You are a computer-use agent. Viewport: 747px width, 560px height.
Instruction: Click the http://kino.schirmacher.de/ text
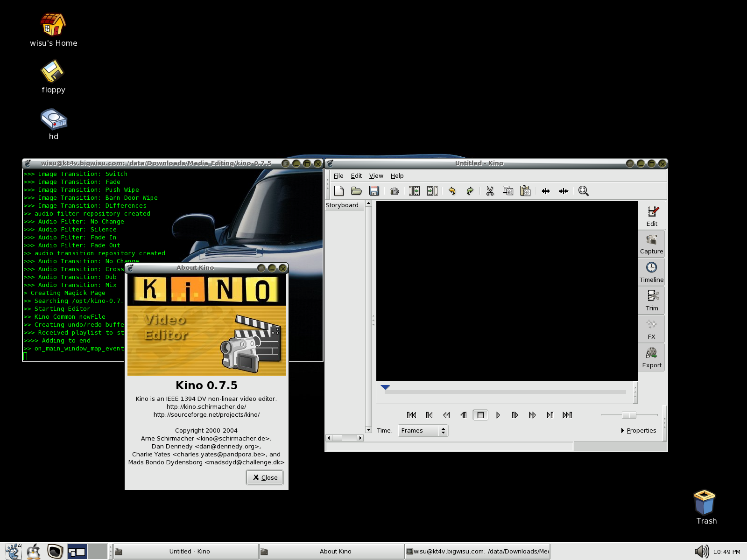pos(206,406)
